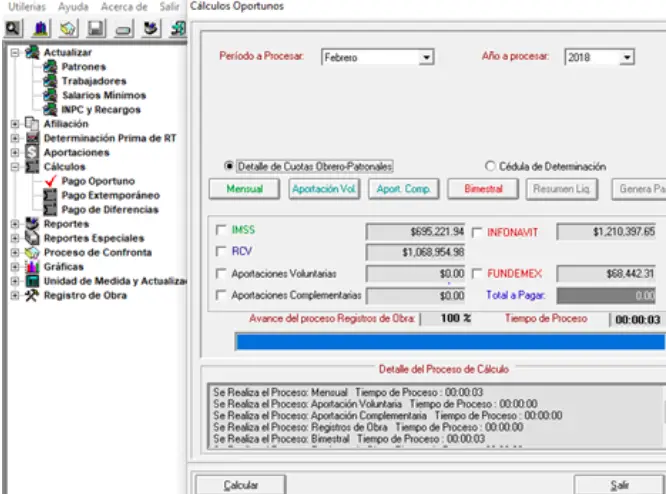Open the Ayuda menu

pyautogui.click(x=73, y=7)
